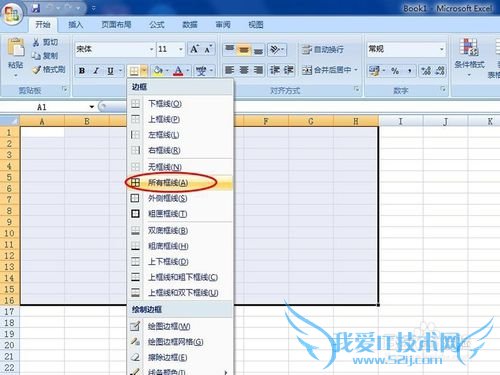Increase font size with large A

[x=194, y=49]
